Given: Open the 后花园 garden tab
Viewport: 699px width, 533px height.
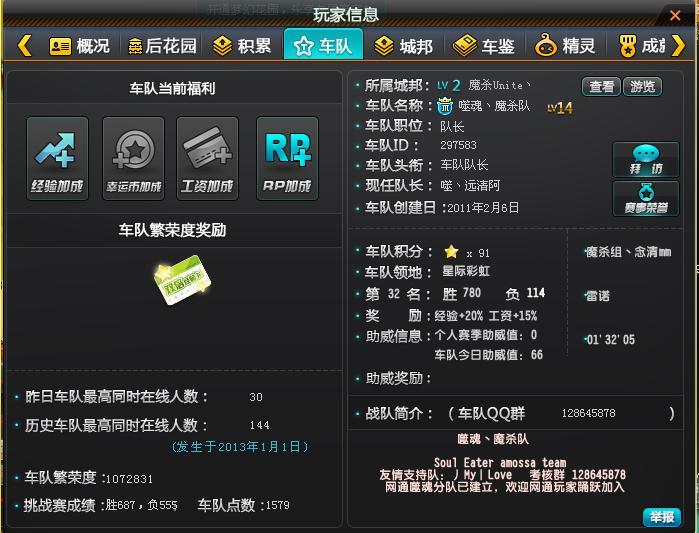Looking at the screenshot, I should tap(161, 46).
